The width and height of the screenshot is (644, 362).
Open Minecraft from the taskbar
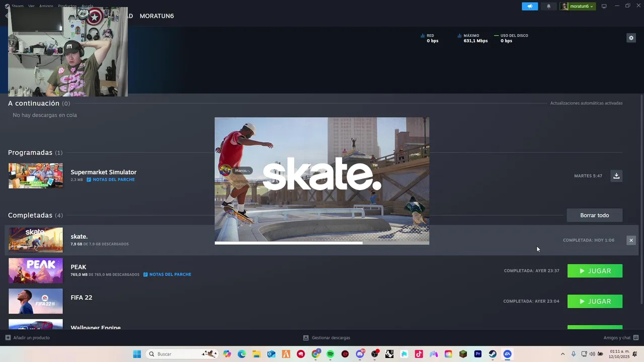pos(463,354)
